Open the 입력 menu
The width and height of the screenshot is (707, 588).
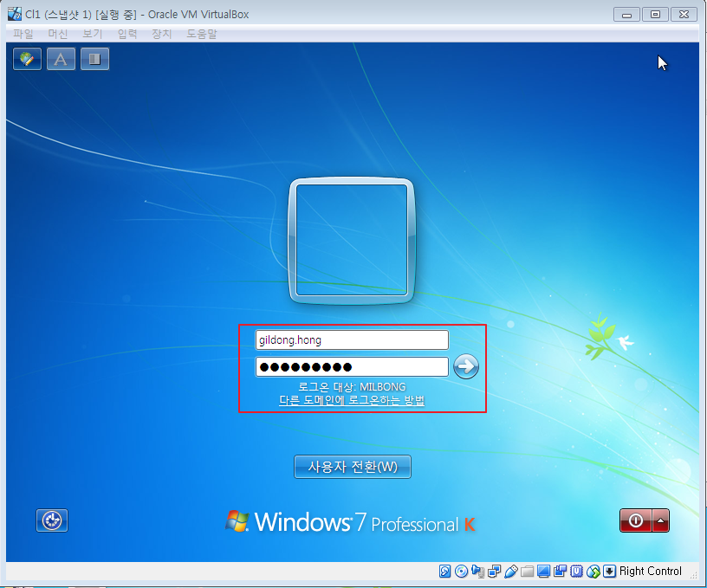(127, 34)
